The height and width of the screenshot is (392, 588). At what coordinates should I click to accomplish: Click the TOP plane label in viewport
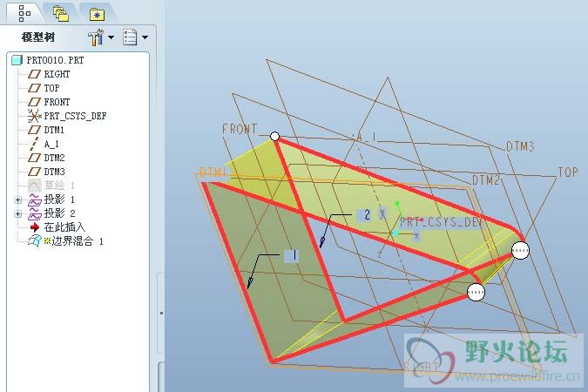(x=568, y=172)
